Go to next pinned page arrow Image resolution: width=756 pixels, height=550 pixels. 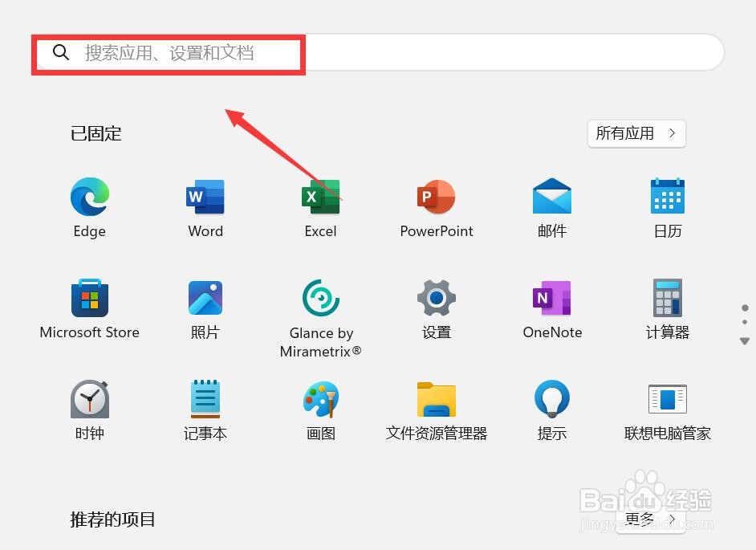[x=745, y=341]
